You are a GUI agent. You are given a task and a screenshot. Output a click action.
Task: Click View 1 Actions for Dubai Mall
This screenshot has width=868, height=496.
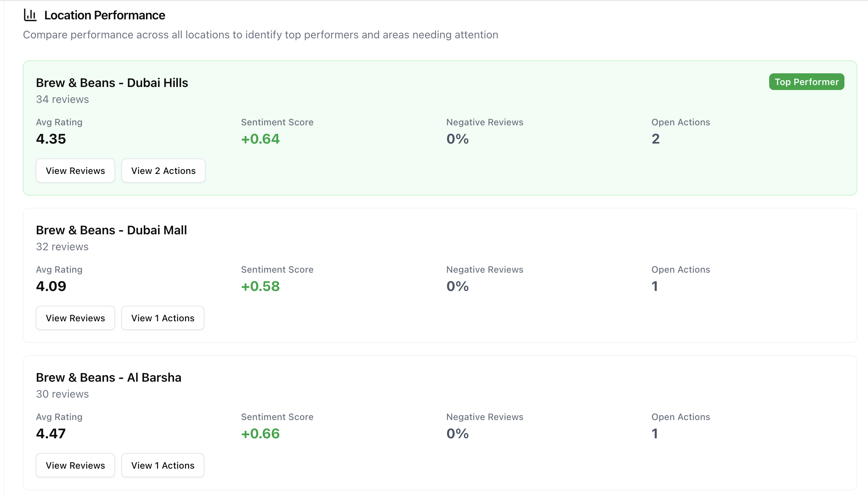163,318
